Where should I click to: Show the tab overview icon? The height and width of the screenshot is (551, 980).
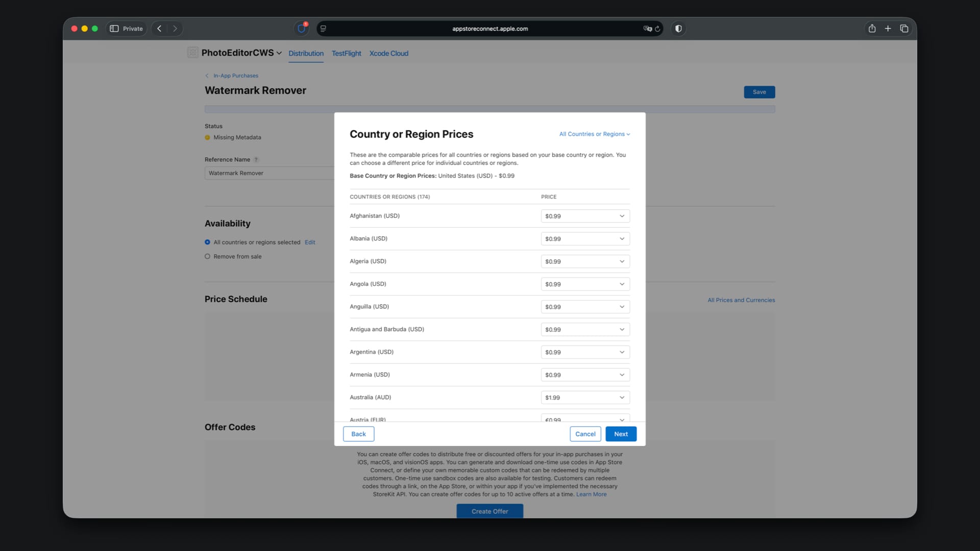coord(904,29)
